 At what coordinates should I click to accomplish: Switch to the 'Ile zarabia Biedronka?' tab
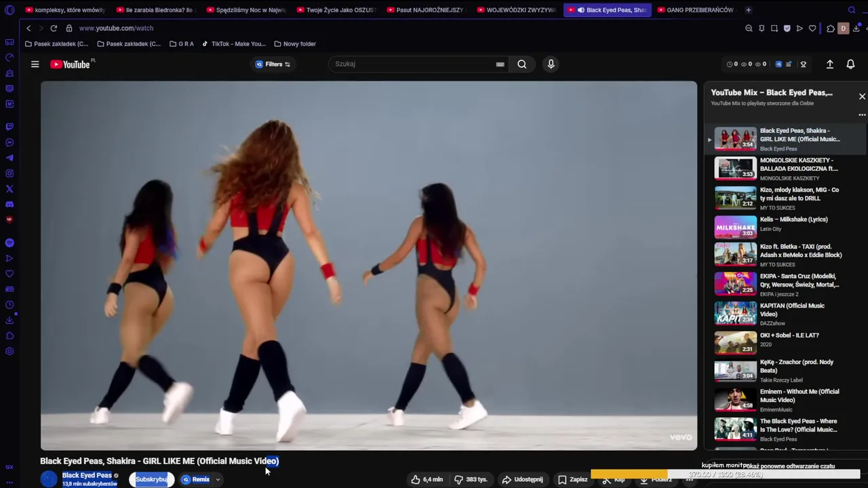pyautogui.click(x=155, y=10)
